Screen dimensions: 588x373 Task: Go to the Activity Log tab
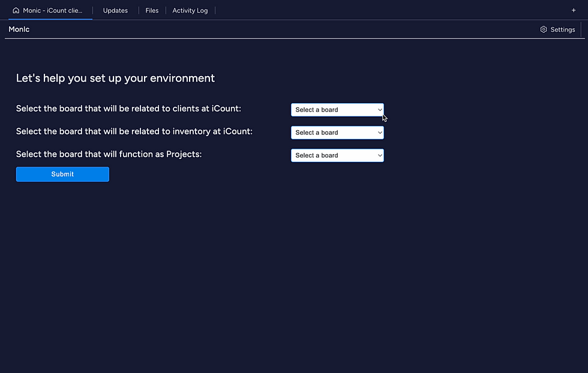click(190, 11)
